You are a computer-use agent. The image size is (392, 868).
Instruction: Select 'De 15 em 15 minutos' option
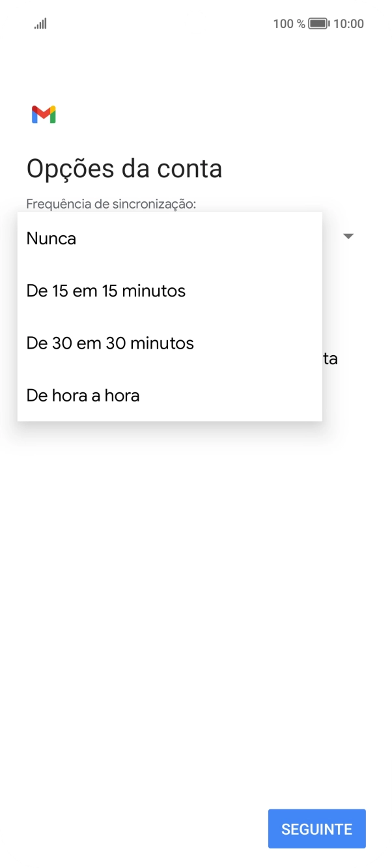(105, 291)
